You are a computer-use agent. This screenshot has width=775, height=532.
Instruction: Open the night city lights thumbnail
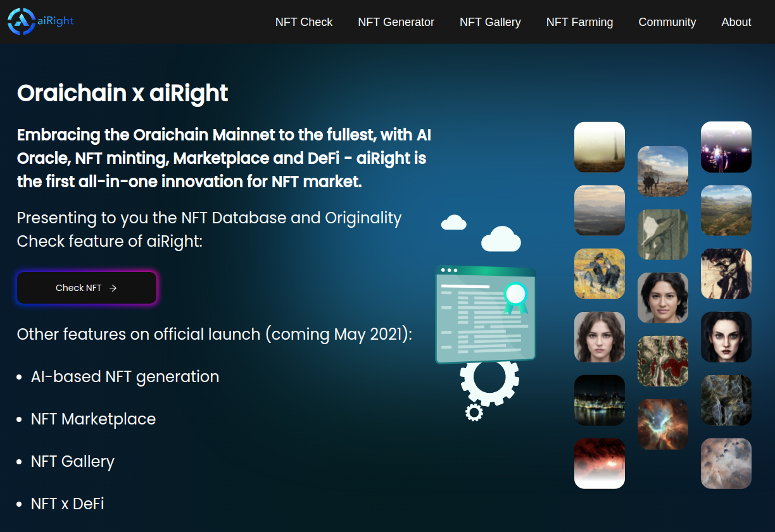pyautogui.click(x=600, y=400)
